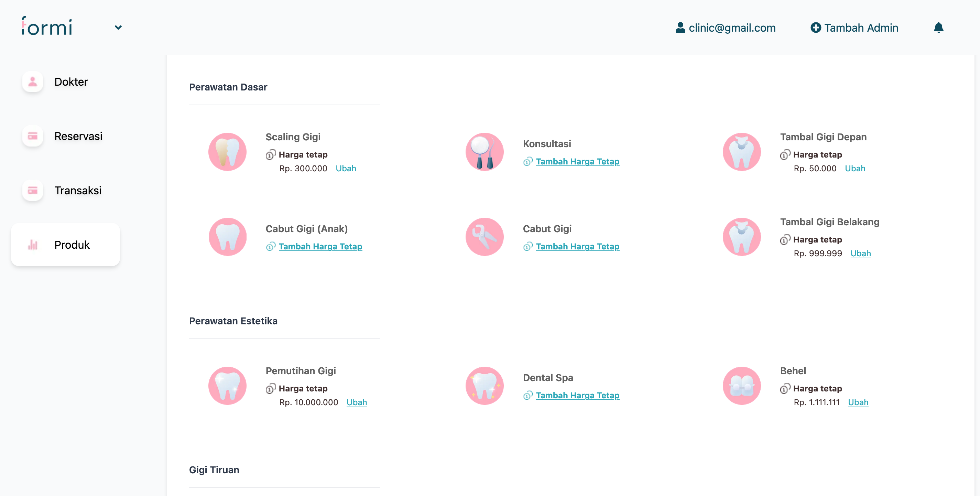Click the Tambal Gigi Depan tooth icon
Screen dimensions: 980x496
coord(741,152)
